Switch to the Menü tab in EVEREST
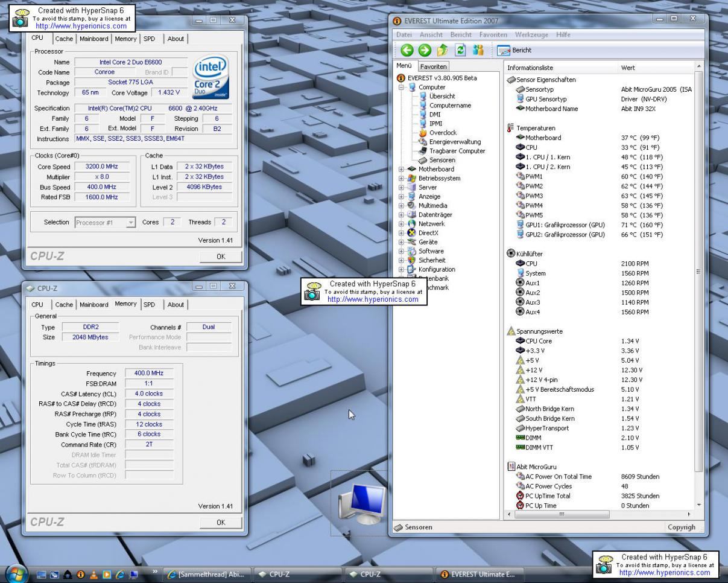 tap(404, 66)
